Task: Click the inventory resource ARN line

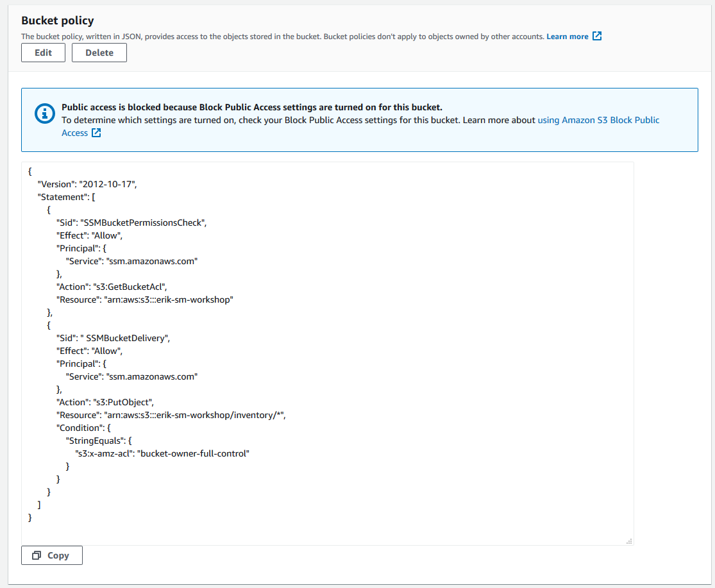Action: (171, 415)
